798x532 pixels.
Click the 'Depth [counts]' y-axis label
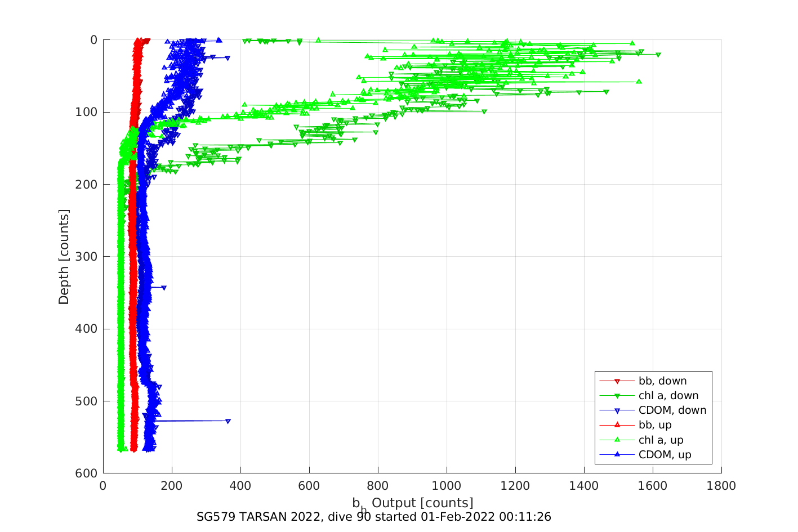click(x=64, y=257)
